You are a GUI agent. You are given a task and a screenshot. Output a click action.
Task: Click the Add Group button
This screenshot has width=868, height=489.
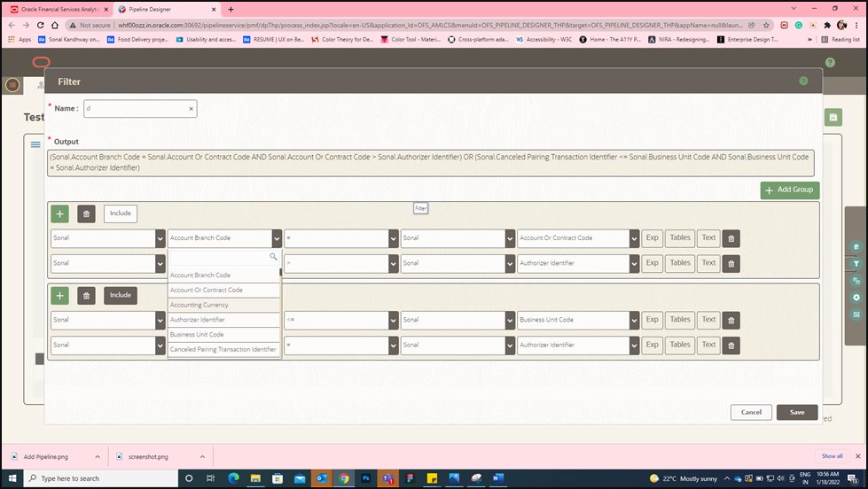click(x=790, y=190)
